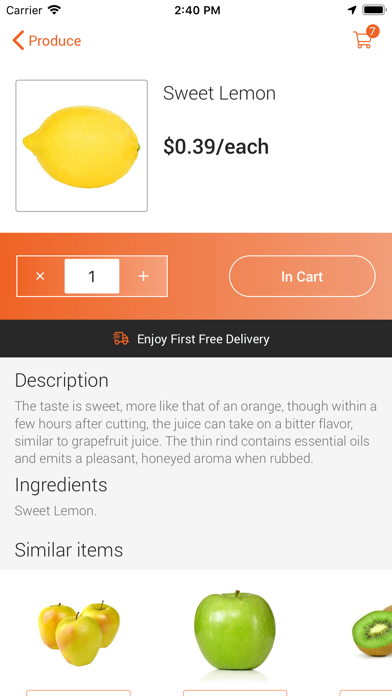Go back to Produce category
Image resolution: width=392 pixels, height=696 pixels.
(x=47, y=41)
